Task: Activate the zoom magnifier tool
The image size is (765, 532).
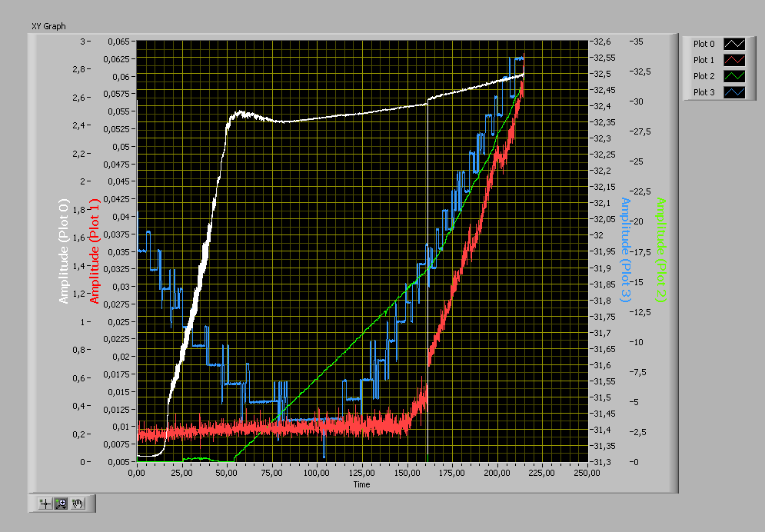Action: [61, 504]
